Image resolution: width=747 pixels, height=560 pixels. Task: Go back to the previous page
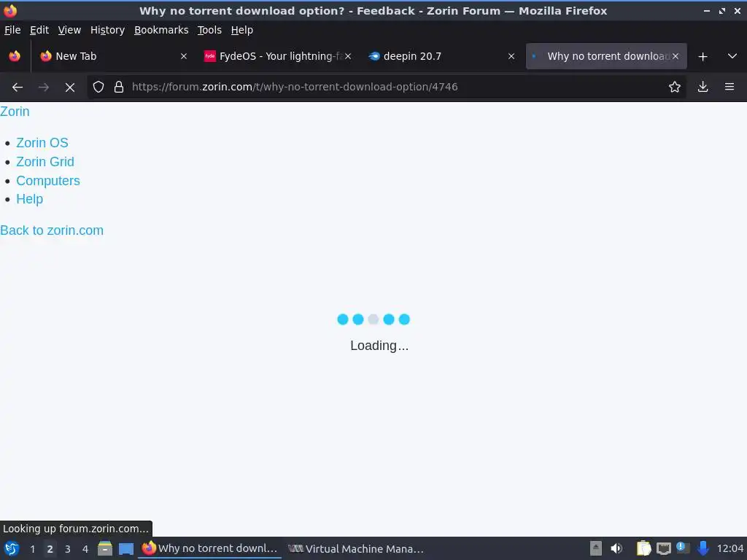tap(18, 87)
